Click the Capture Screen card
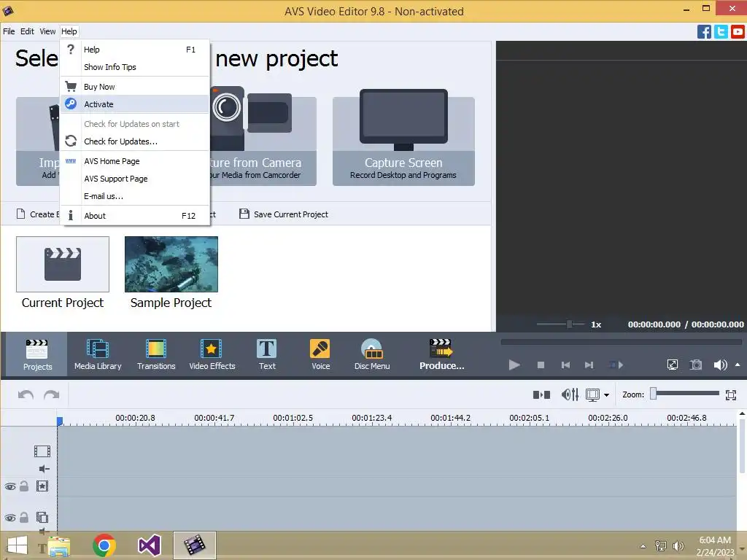 (x=403, y=138)
